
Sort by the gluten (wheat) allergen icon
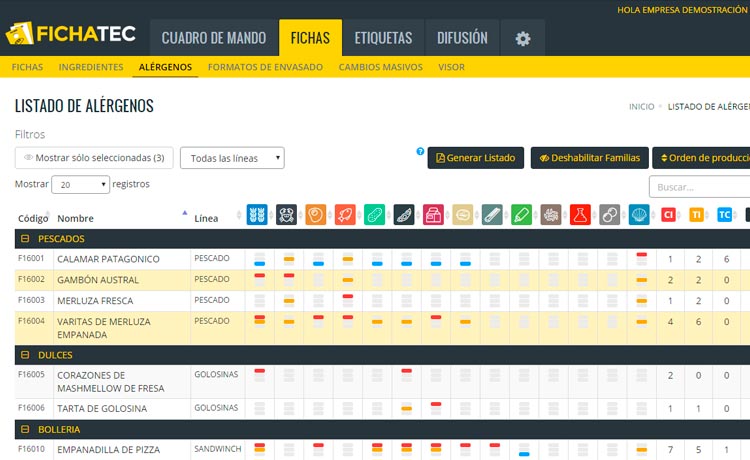pos(257,215)
